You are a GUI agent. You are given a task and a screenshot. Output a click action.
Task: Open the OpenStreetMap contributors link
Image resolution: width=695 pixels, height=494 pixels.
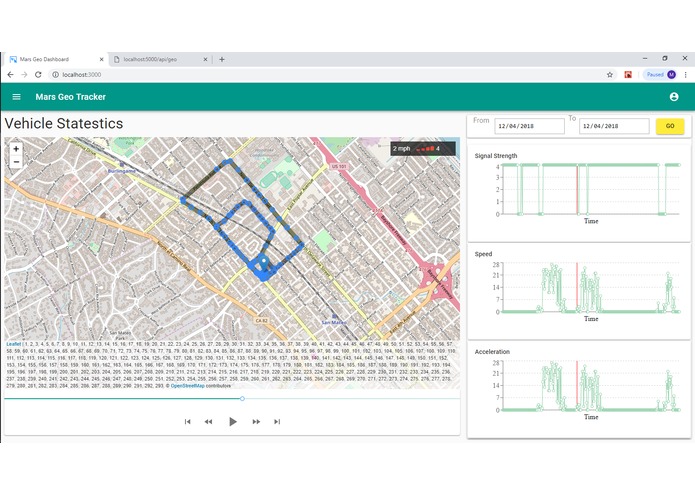coord(187,385)
